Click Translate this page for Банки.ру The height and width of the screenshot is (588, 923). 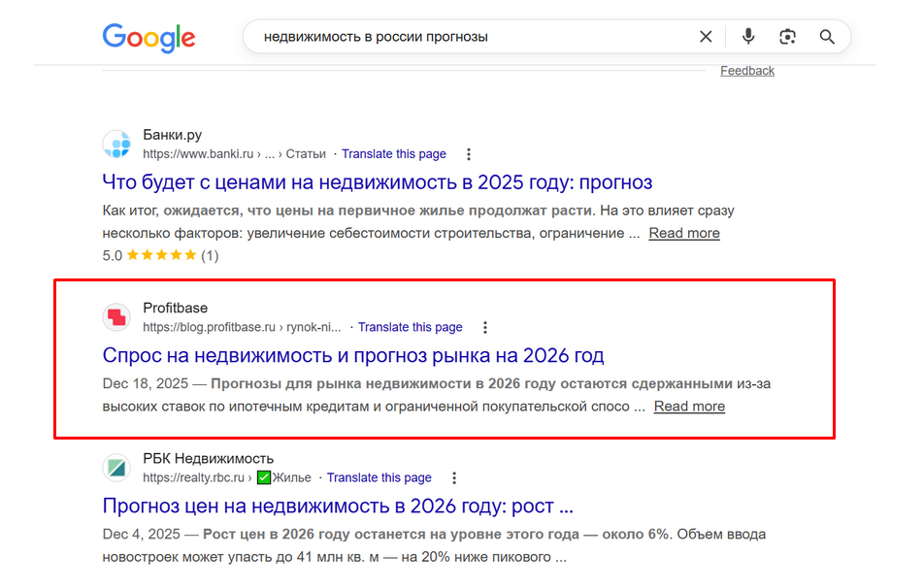point(394,154)
